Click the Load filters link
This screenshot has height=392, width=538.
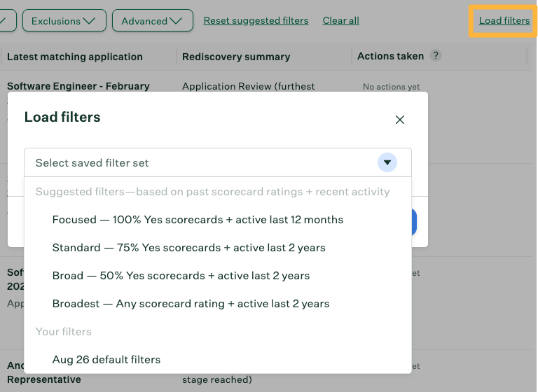[x=504, y=20]
